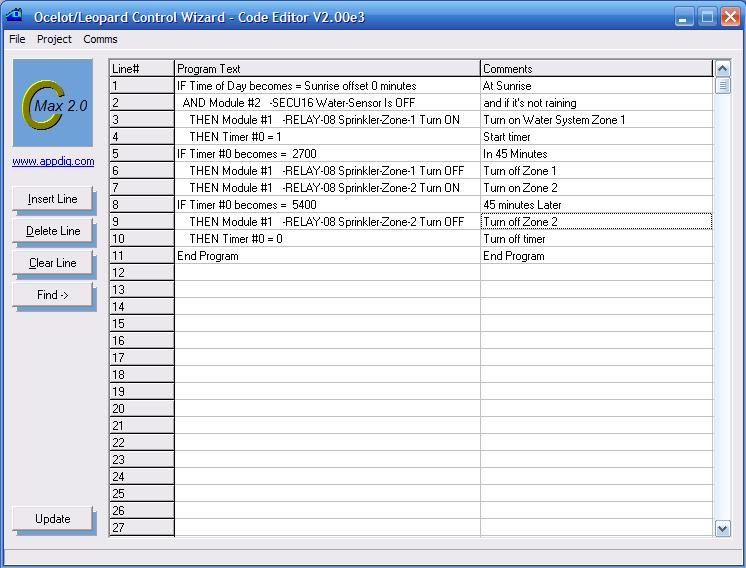Select the Program Text column header

coord(327,69)
